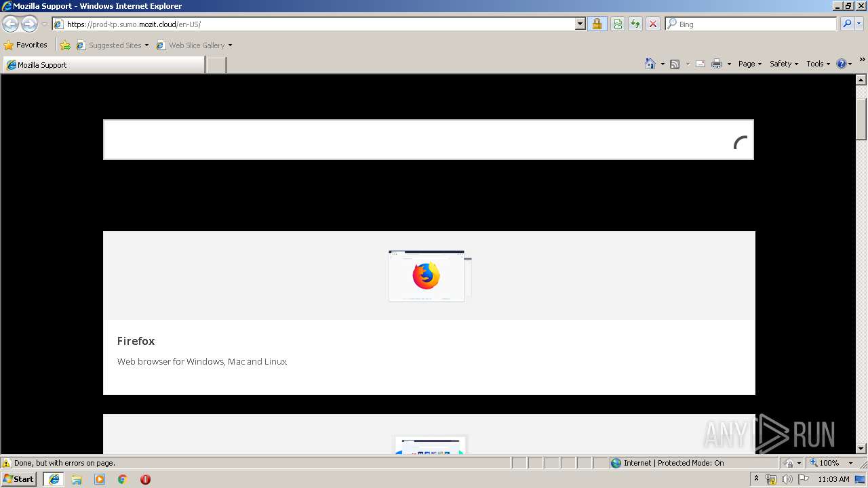Screen dimensions: 868x488
Task: Open the Windows Start menu
Action: pos(19,479)
